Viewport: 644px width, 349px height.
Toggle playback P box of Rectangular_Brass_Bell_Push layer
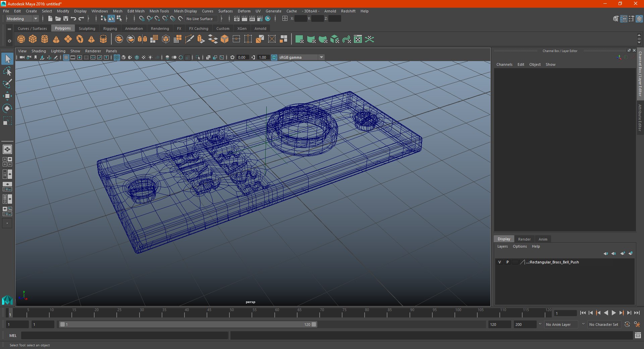tap(507, 262)
